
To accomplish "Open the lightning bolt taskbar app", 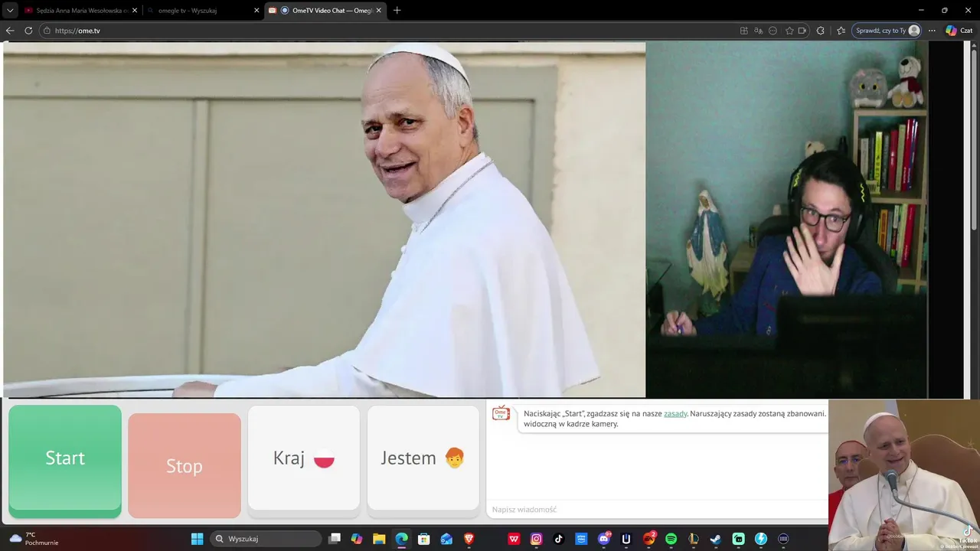I will tap(761, 539).
